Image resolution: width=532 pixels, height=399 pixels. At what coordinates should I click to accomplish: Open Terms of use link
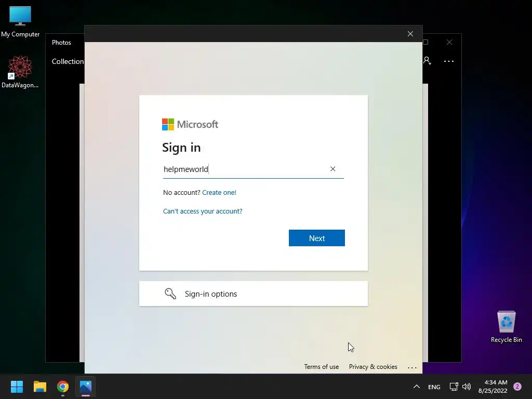[321, 367]
